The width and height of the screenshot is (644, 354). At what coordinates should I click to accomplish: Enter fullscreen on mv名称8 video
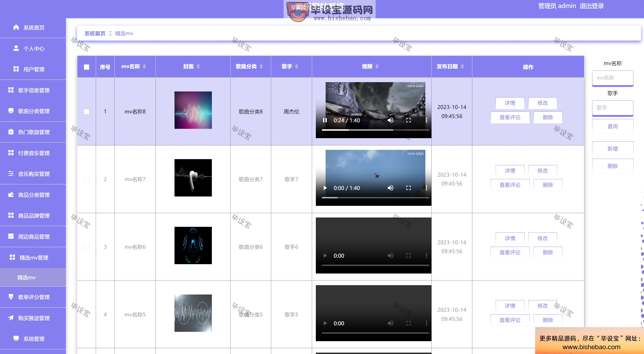click(x=408, y=120)
